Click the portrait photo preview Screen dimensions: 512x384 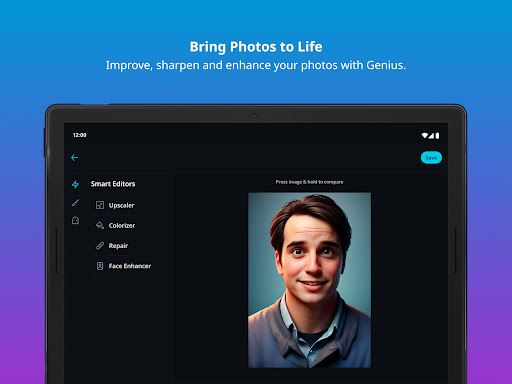pyautogui.click(x=309, y=280)
